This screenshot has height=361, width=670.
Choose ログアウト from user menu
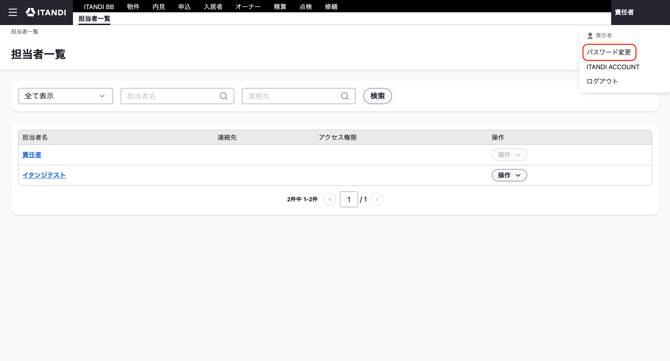[602, 81]
